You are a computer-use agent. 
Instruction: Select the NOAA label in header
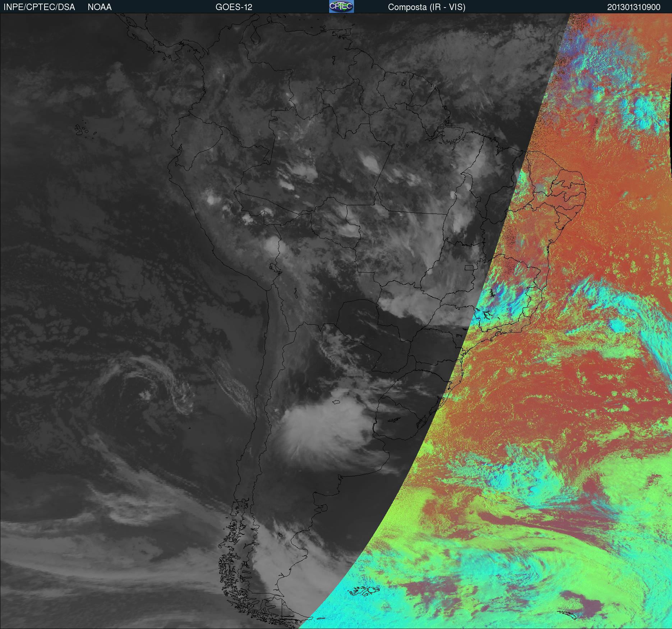coord(100,7)
